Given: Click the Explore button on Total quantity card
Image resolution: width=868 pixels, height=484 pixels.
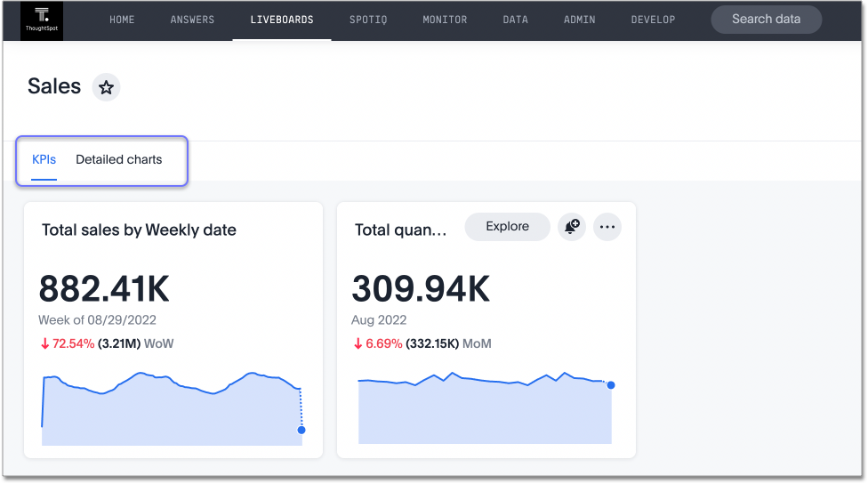Looking at the screenshot, I should 507,227.
